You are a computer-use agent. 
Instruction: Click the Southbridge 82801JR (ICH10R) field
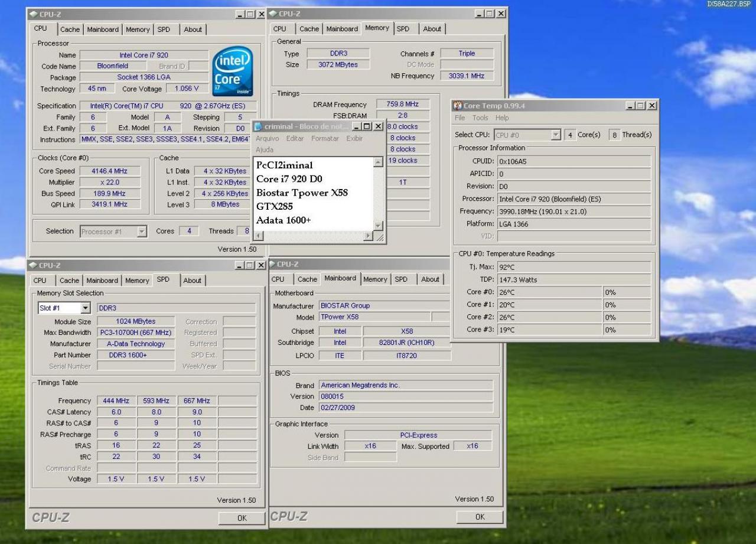tap(407, 343)
